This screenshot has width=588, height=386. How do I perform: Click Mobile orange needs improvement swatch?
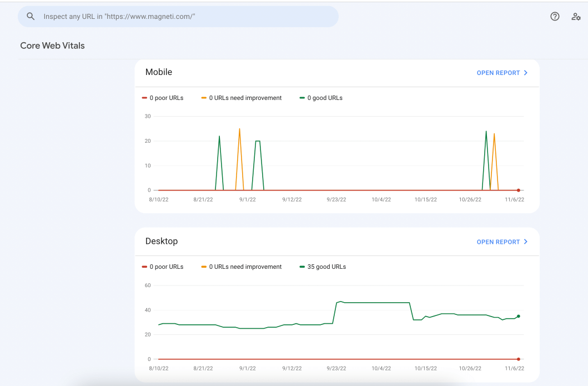click(x=204, y=98)
